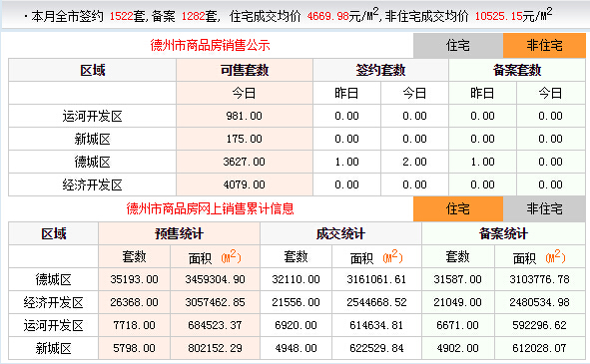
Task: Select the monthly filed count 1282
Action: click(193, 16)
